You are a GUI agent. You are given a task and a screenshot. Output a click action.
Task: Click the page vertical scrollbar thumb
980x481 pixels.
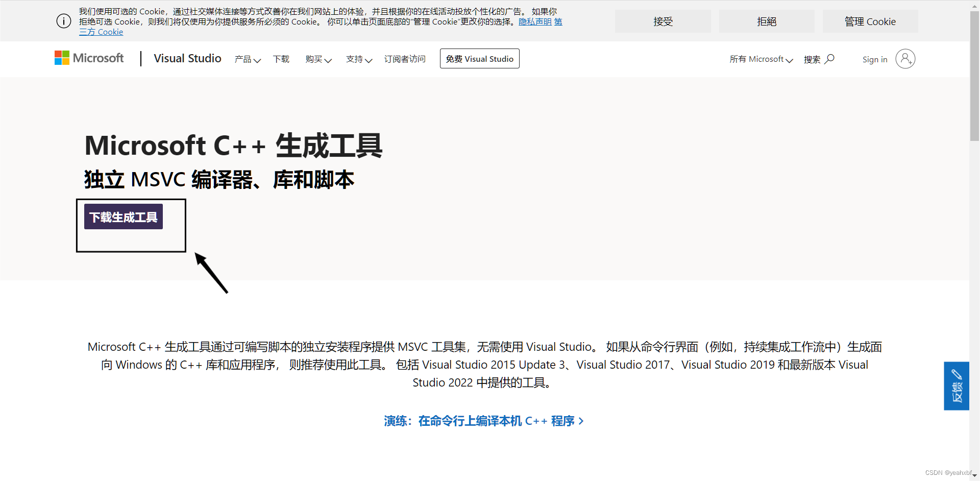click(x=974, y=76)
